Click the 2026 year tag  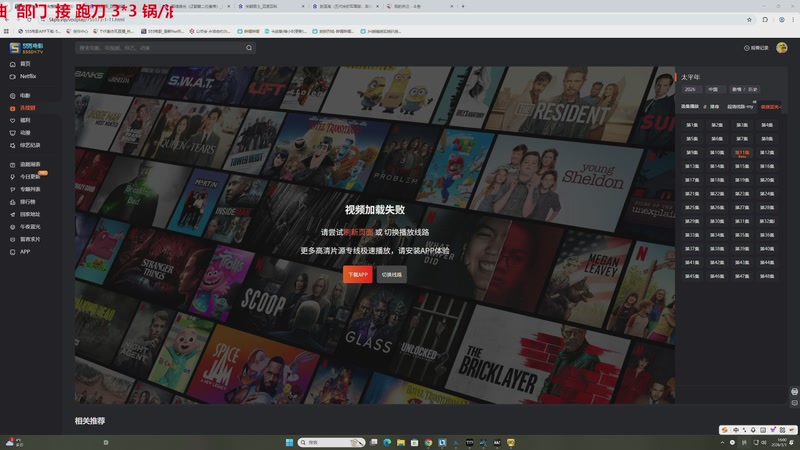[x=690, y=89]
